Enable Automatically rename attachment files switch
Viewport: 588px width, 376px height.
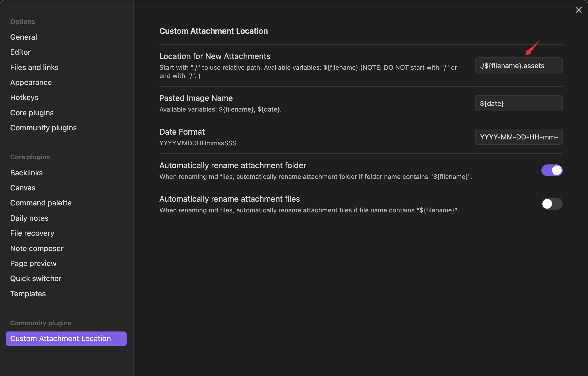click(x=552, y=204)
